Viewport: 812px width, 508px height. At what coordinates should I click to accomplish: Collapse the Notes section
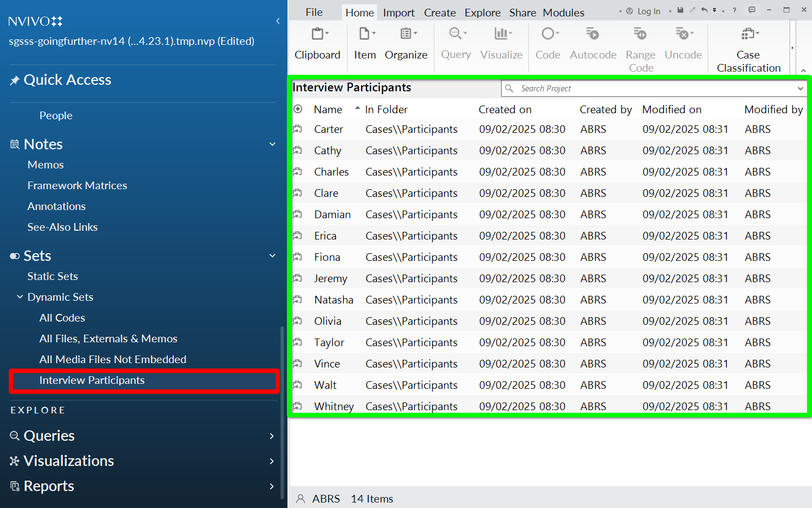pos(272,144)
